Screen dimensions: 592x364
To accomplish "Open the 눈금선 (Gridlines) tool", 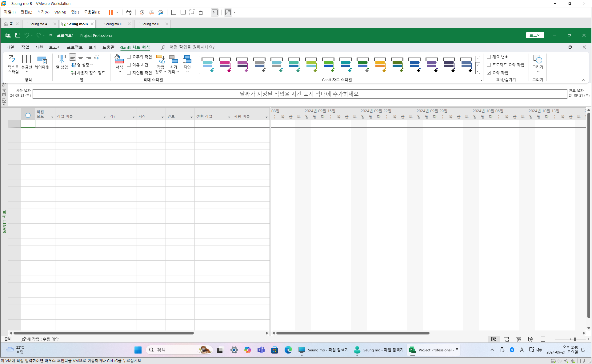I will tap(26, 59).
